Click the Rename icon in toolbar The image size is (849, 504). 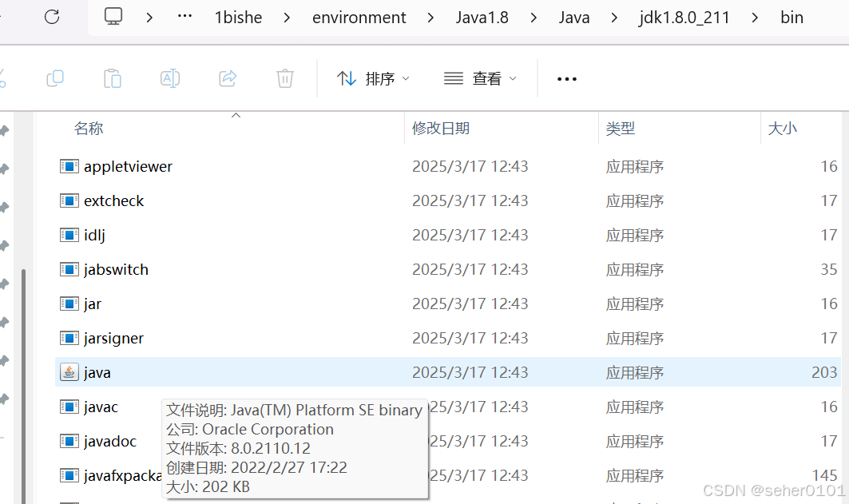click(170, 78)
